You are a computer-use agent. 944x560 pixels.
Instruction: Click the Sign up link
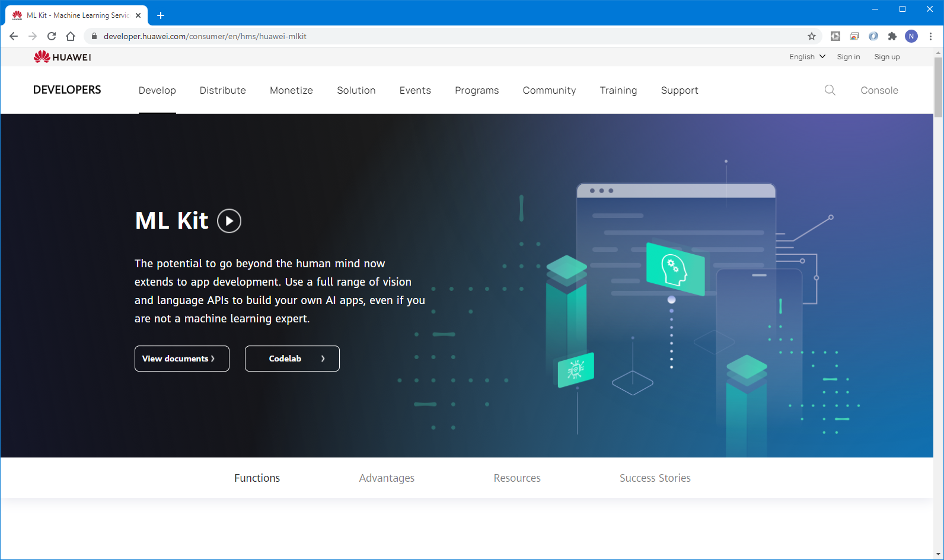[887, 57]
